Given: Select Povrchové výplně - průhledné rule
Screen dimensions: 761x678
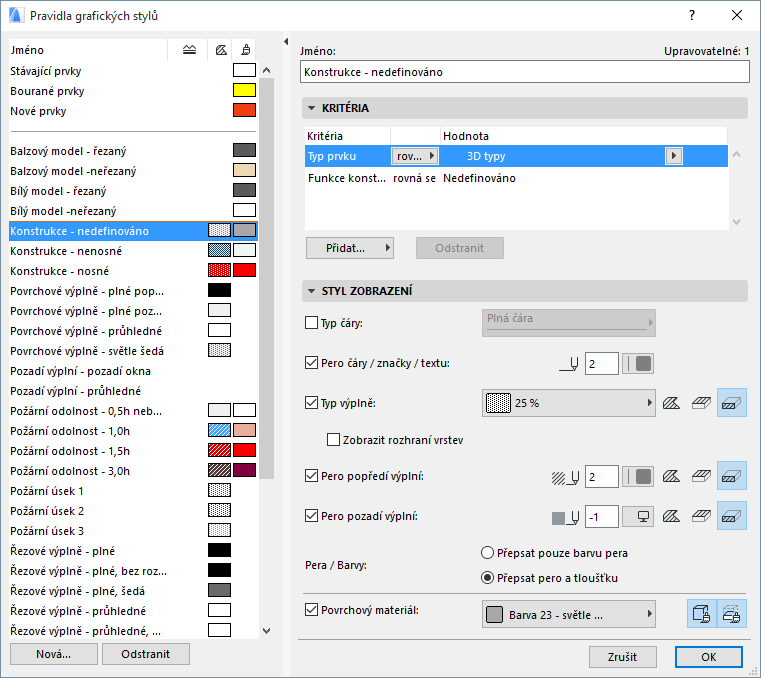Looking at the screenshot, I should [x=133, y=331].
